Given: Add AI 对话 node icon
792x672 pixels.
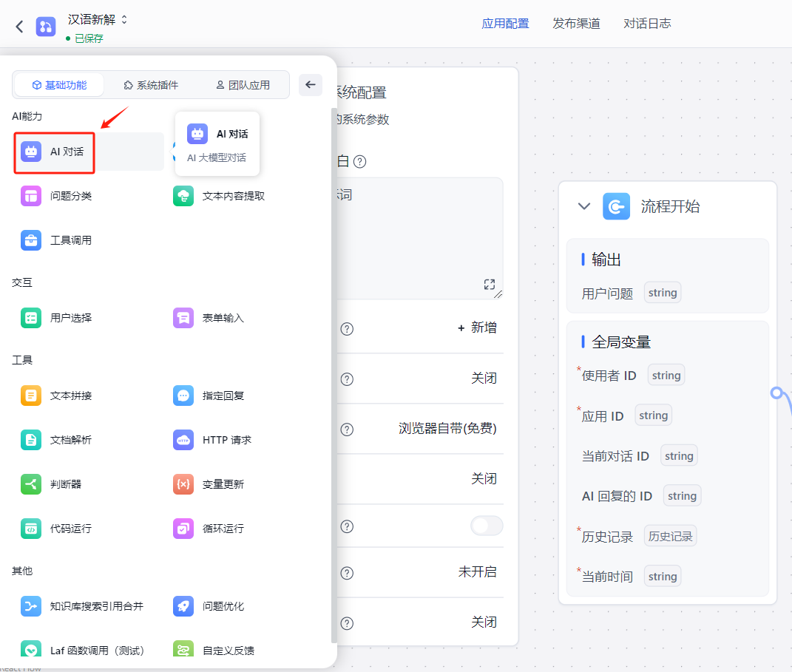Looking at the screenshot, I should pyautogui.click(x=31, y=152).
